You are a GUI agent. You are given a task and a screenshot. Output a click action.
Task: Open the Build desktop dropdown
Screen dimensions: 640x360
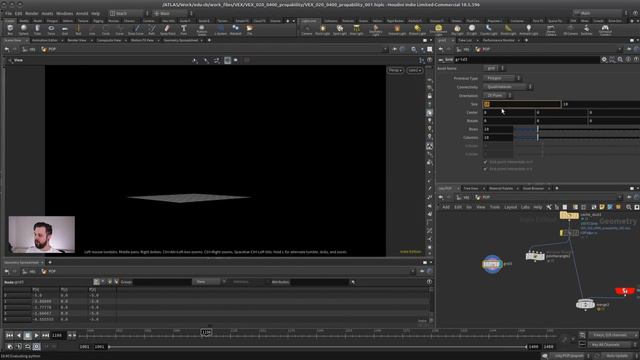129,13
